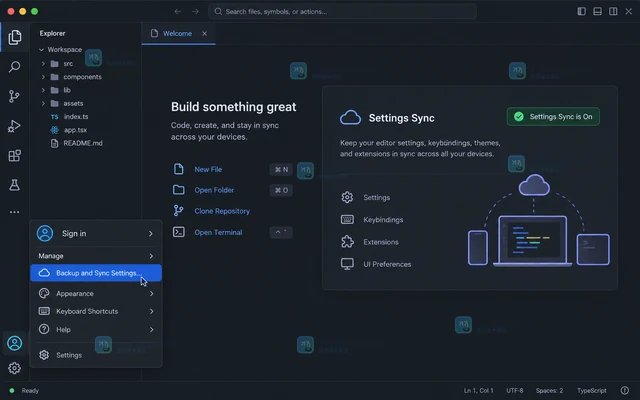Expand the lib folder
The width and height of the screenshot is (640, 400).
(x=43, y=90)
